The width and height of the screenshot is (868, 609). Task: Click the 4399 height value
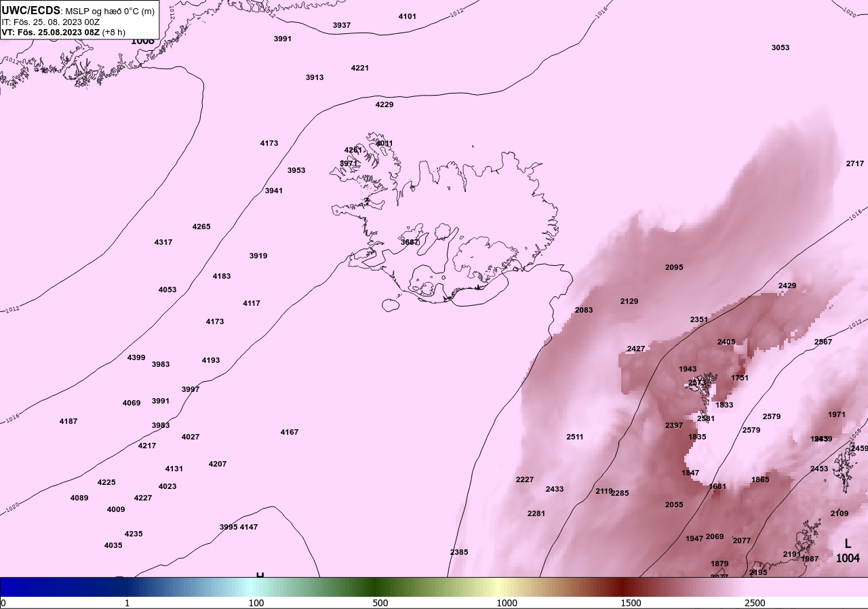point(136,357)
